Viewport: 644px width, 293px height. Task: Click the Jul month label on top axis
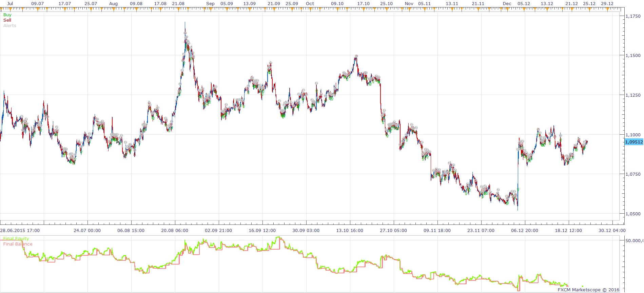[10, 4]
